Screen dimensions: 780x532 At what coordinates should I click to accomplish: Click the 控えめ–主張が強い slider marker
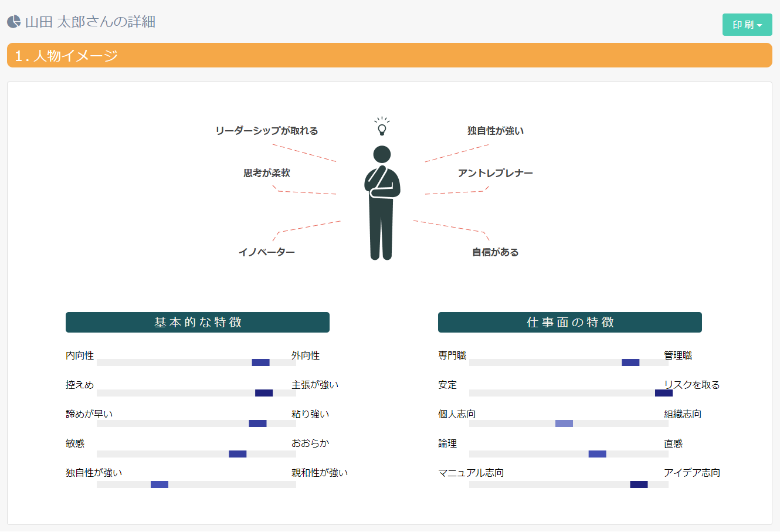(x=264, y=393)
